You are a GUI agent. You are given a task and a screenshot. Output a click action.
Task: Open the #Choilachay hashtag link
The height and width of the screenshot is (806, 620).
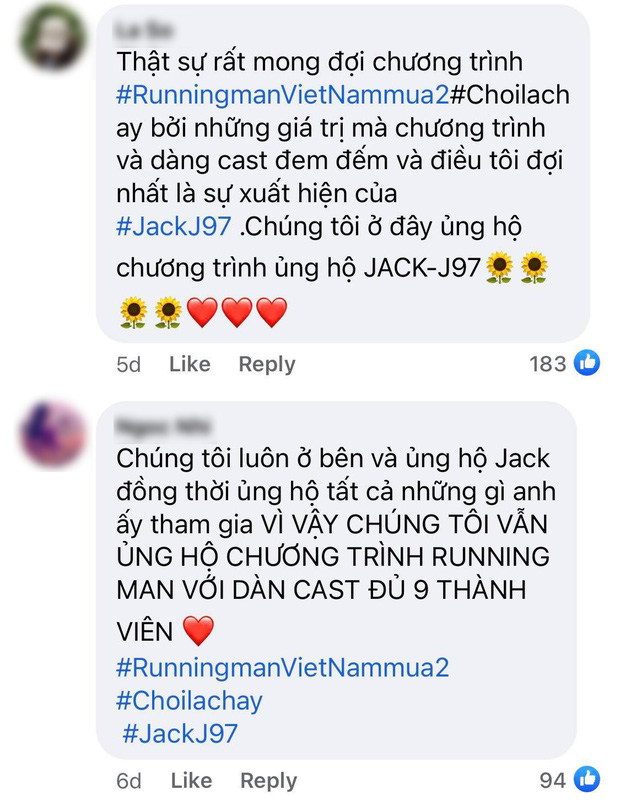click(189, 701)
